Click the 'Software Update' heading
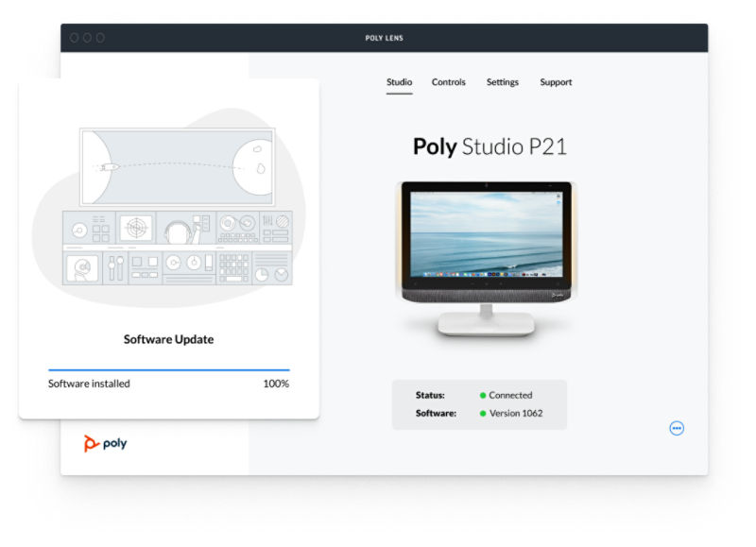 point(169,339)
